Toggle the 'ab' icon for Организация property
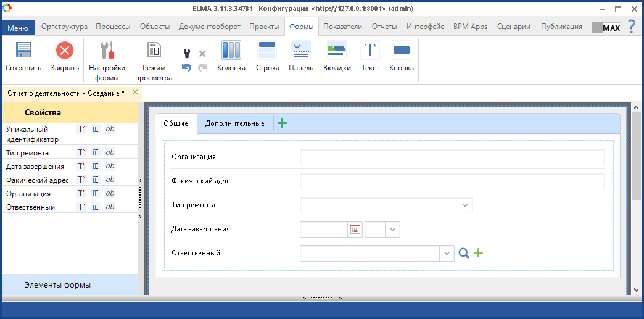This screenshot has height=319, width=644. tap(110, 193)
